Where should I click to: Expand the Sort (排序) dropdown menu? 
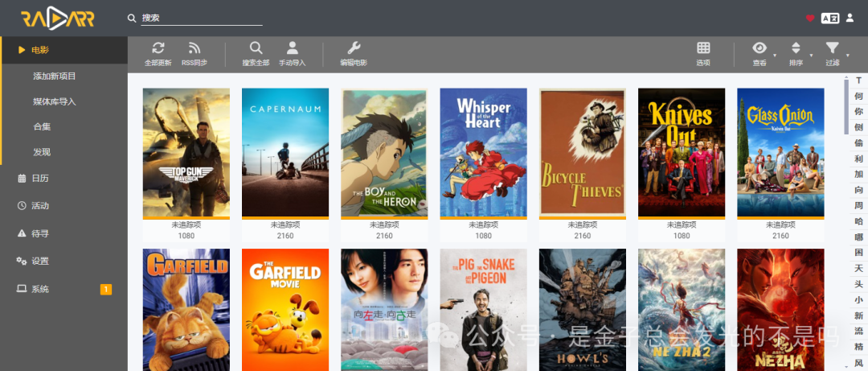click(796, 48)
